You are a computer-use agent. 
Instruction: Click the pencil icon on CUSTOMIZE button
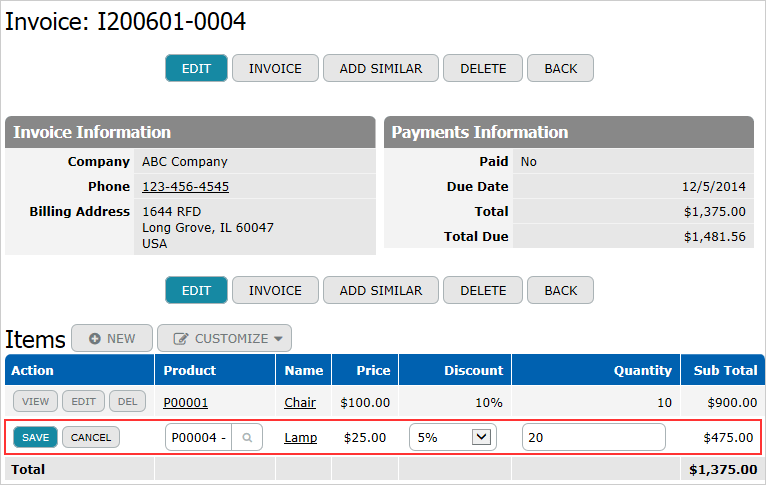click(x=181, y=338)
